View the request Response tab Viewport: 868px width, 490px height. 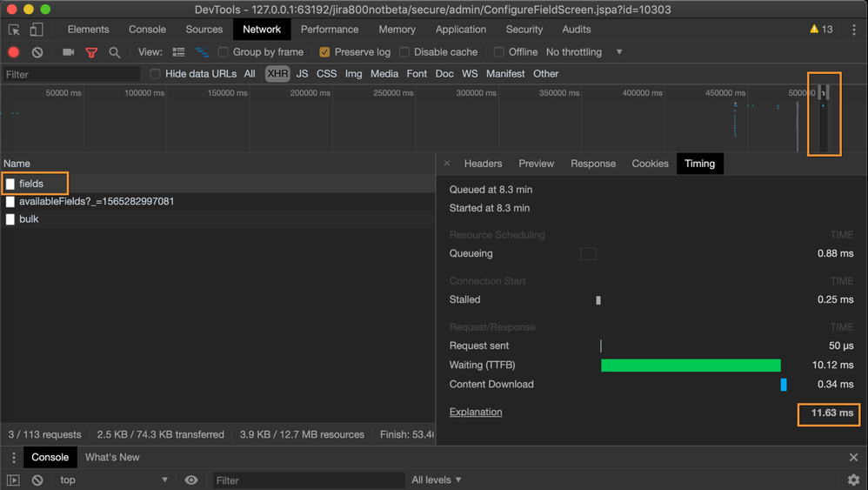pos(593,164)
